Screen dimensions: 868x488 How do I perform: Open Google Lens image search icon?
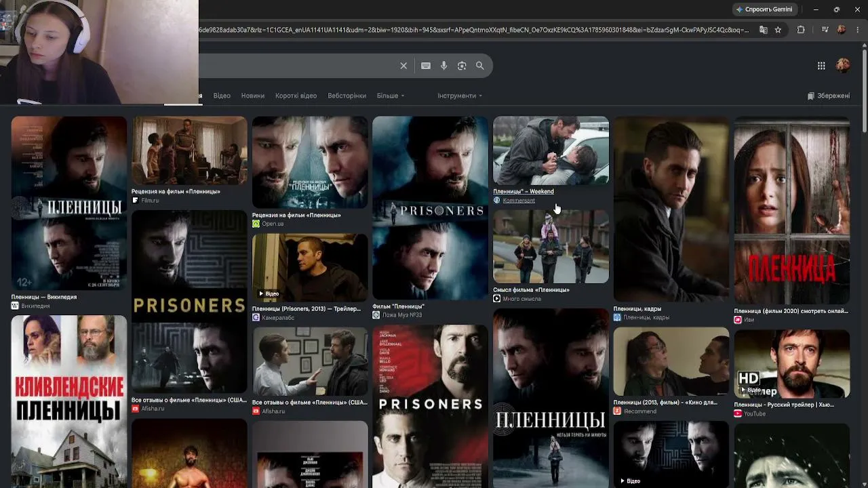coord(462,66)
